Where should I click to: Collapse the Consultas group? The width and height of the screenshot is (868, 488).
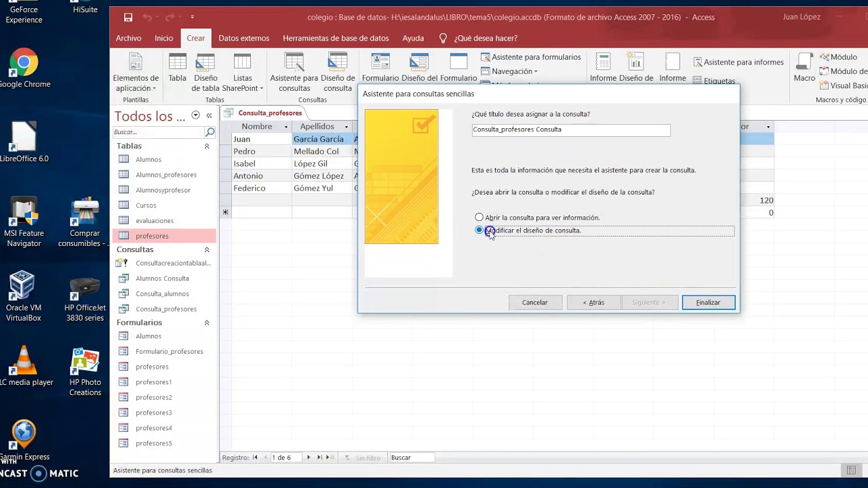click(207, 249)
